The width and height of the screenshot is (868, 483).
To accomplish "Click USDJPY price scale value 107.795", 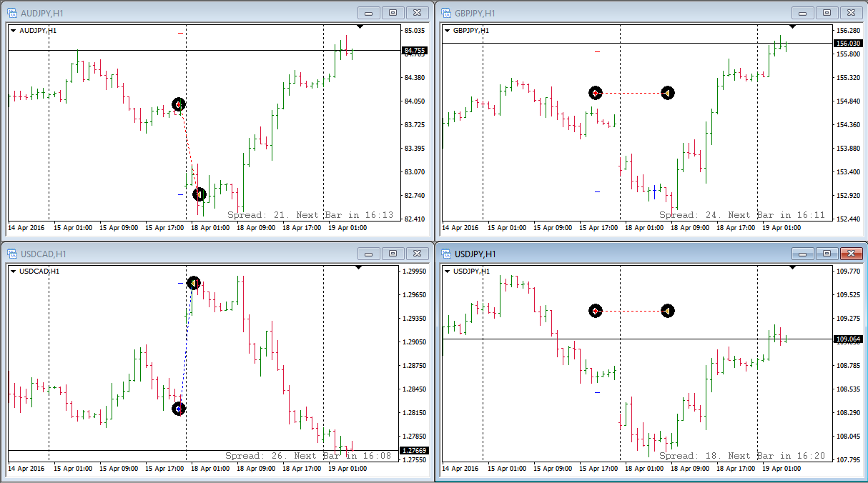I will coord(848,460).
